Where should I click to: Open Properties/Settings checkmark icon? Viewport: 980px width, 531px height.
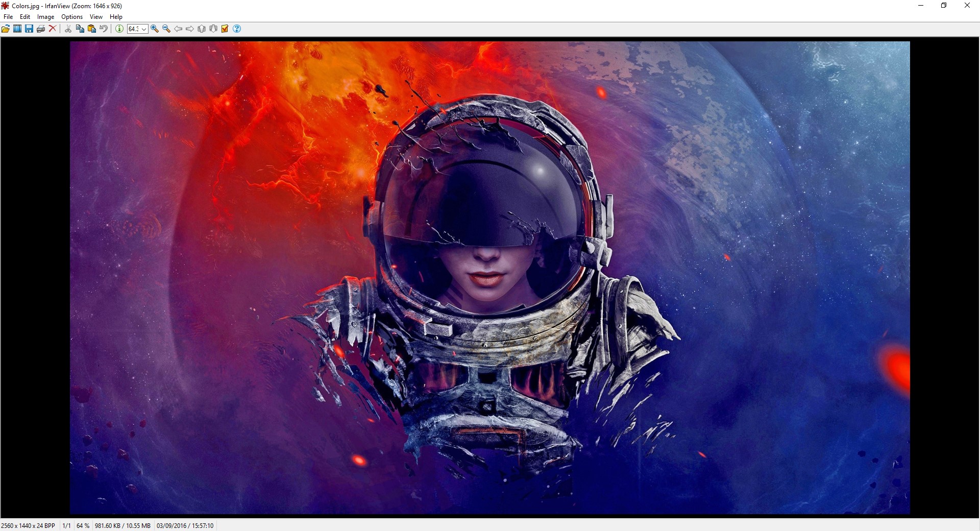(225, 29)
